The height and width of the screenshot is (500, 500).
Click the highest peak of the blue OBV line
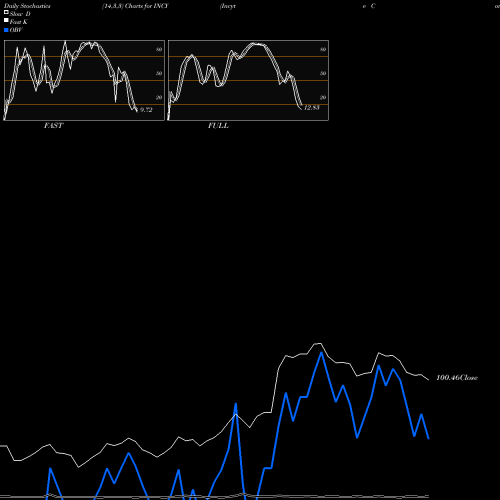click(x=321, y=352)
